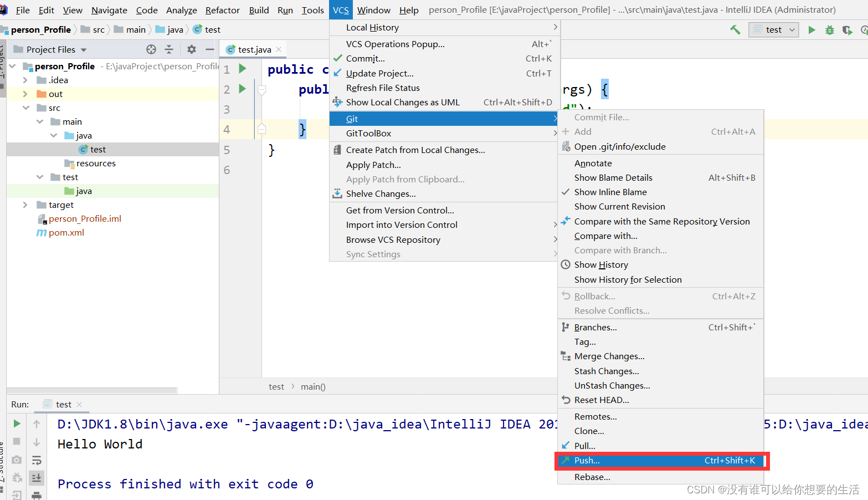This screenshot has width=868, height=500.
Task: Select Annotate in Git submenu
Action: (660, 164)
